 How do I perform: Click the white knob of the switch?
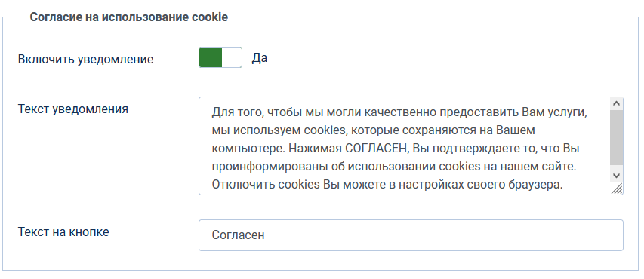click(232, 57)
